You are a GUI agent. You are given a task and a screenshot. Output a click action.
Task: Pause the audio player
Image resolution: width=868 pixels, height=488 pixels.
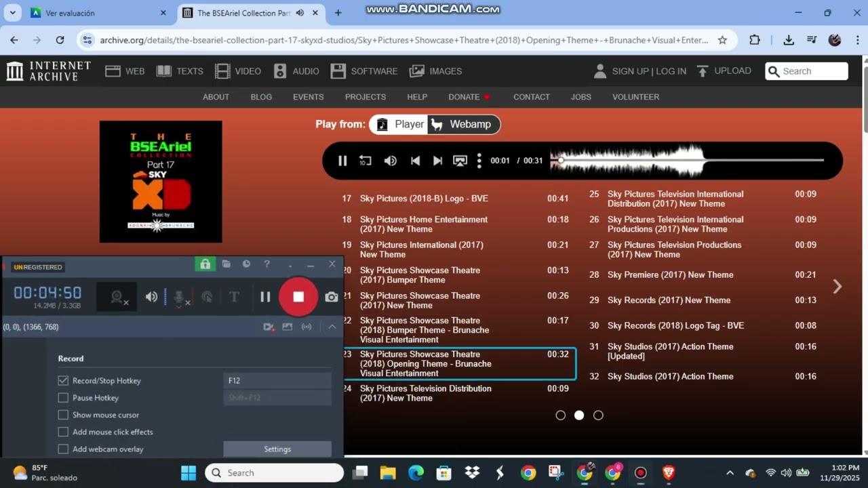(x=342, y=161)
